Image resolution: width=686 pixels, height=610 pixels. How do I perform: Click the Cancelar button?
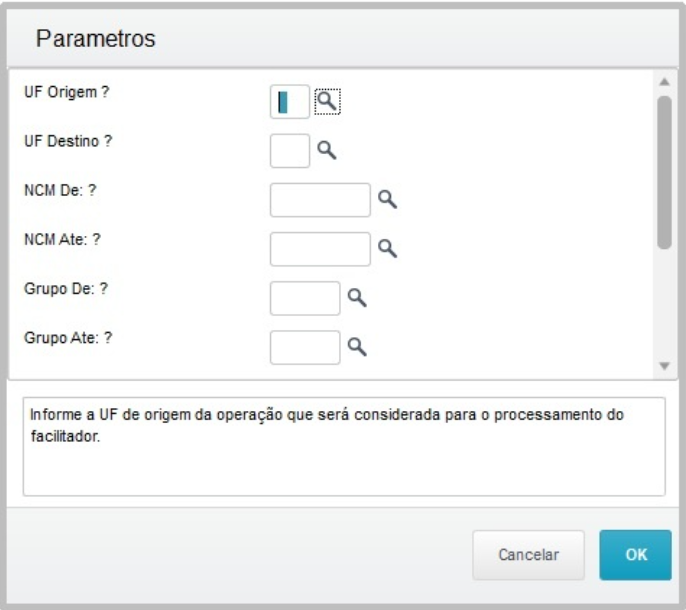coord(529,555)
